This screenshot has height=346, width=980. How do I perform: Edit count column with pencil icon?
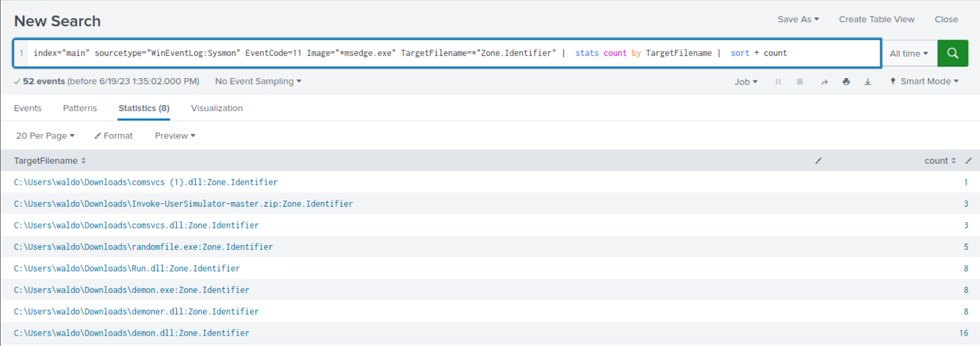click(968, 161)
